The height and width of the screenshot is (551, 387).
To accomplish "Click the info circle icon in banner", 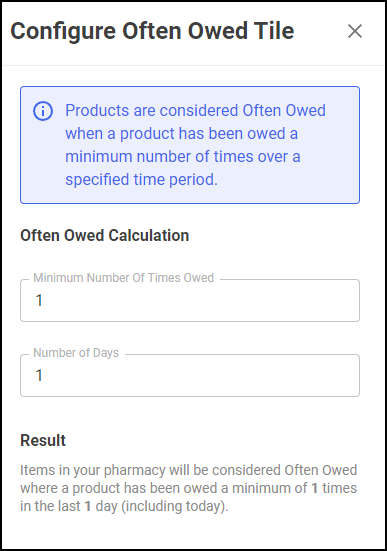I will 43,111.
